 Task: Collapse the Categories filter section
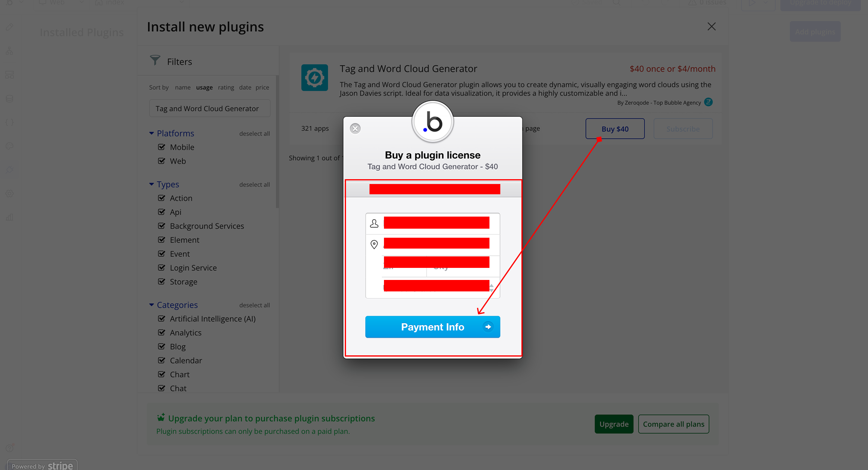pyautogui.click(x=152, y=305)
